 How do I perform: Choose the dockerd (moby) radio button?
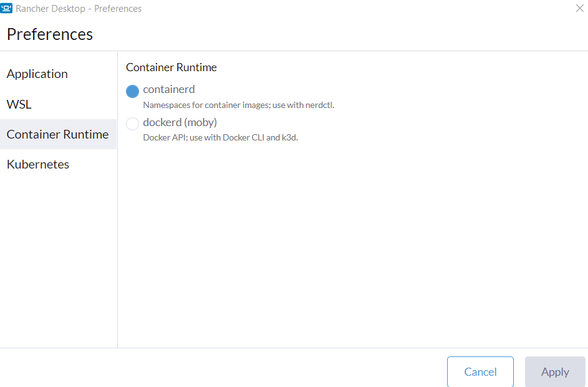point(132,124)
